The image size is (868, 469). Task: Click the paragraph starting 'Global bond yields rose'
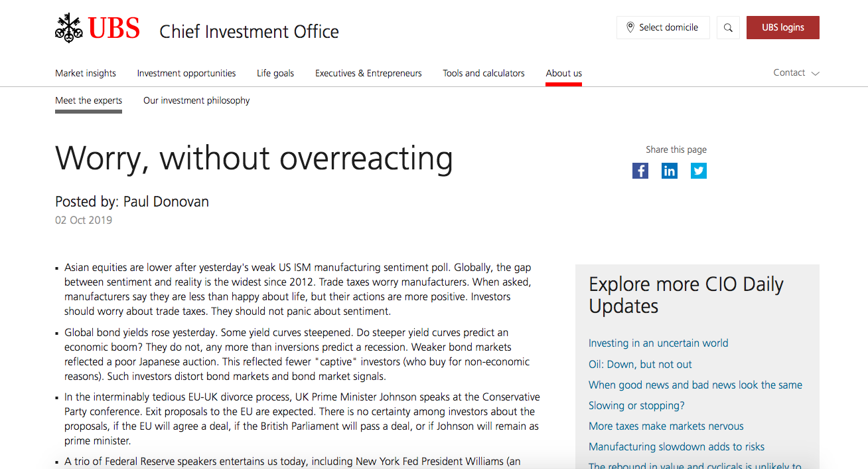coord(297,355)
